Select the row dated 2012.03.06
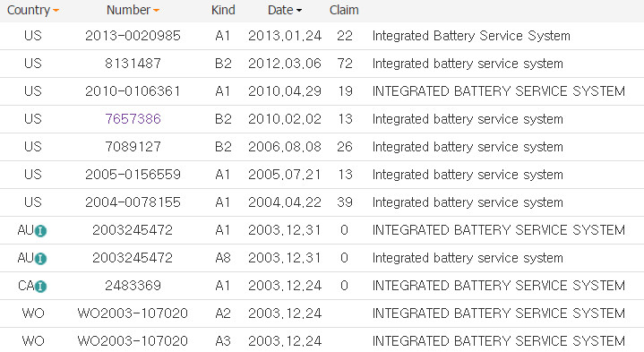Screen dimensions: 644x352 tap(322, 64)
